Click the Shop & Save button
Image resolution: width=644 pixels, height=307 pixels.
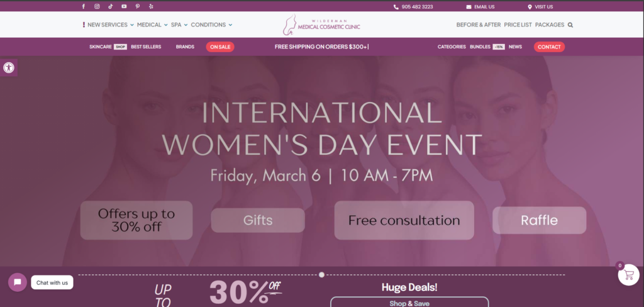click(x=409, y=303)
